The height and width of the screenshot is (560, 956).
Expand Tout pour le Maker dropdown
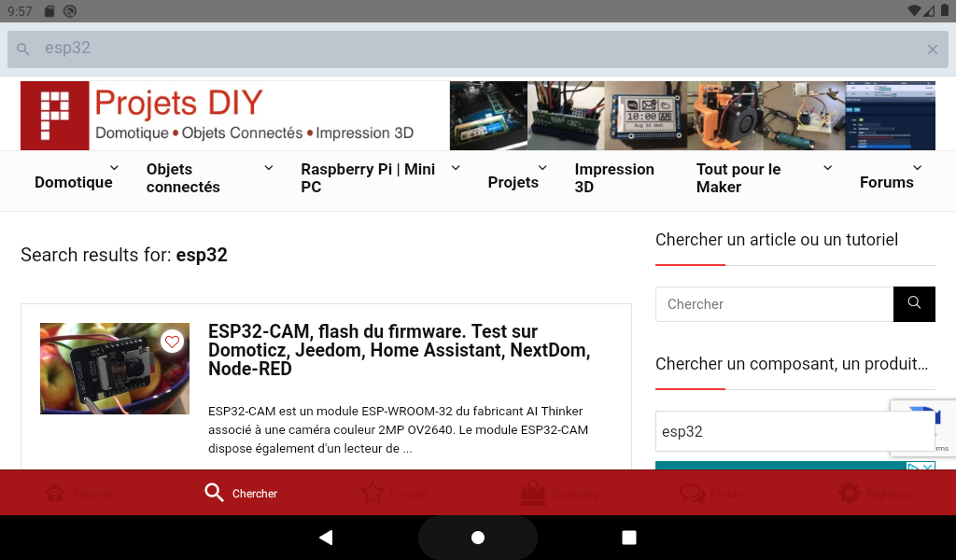coord(827,168)
